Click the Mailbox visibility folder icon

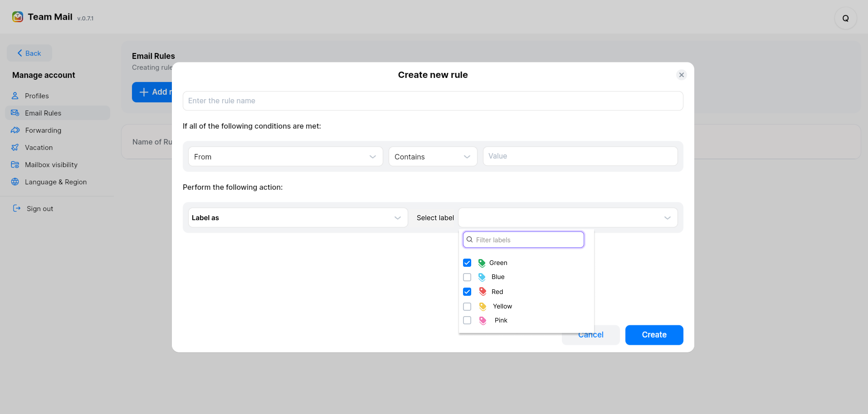point(15,165)
